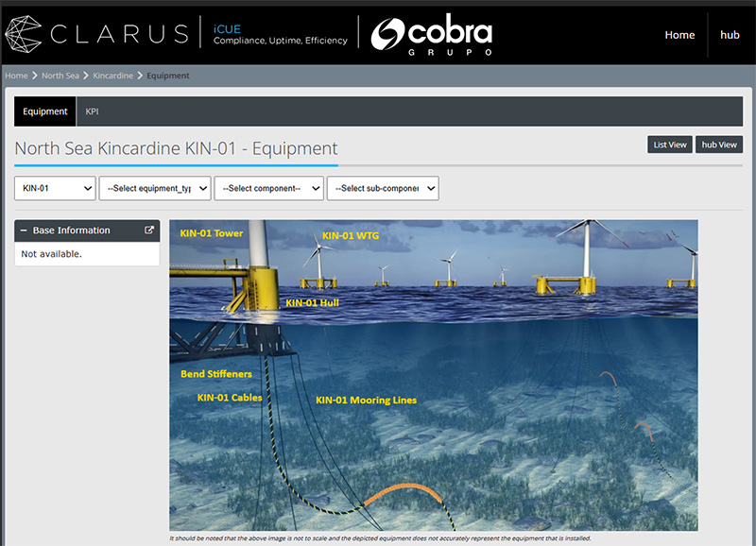Click the Clarus logo in the header
The height and width of the screenshot is (546, 756).
[x=96, y=34]
